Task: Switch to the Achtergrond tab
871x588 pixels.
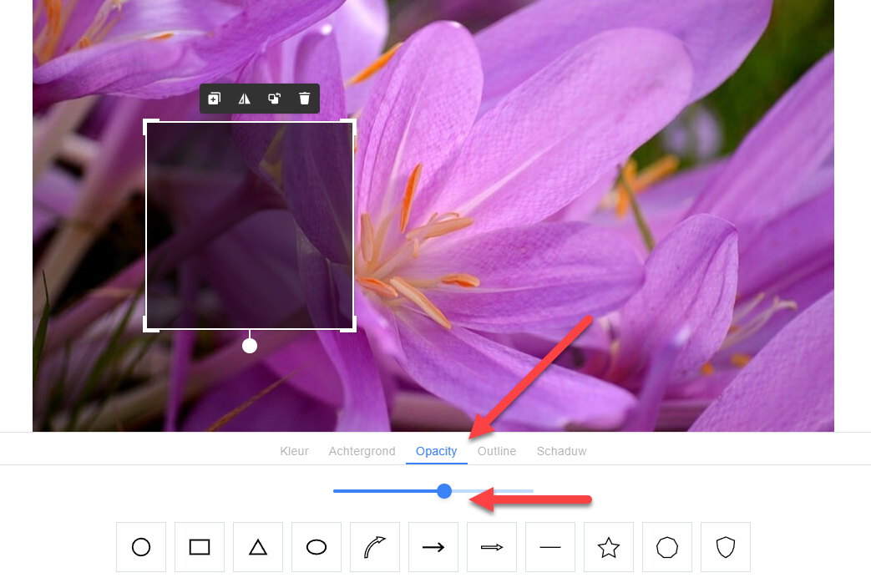Action: tap(362, 451)
